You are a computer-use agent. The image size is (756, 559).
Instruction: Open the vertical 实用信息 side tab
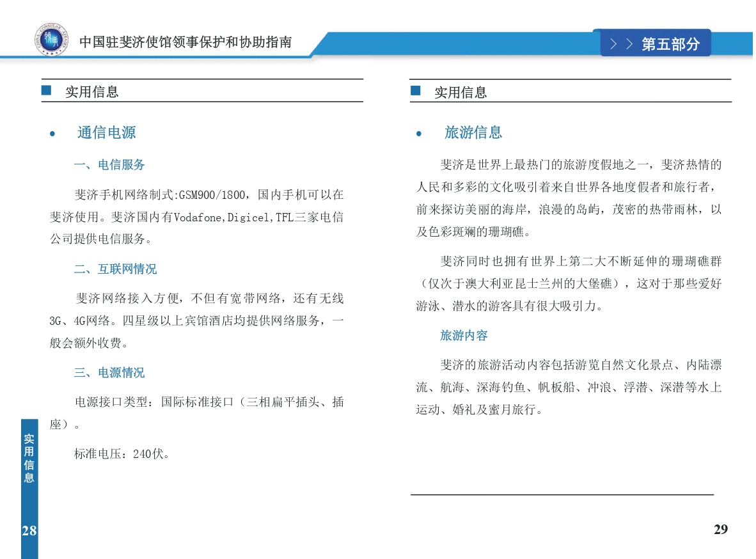coord(29,458)
